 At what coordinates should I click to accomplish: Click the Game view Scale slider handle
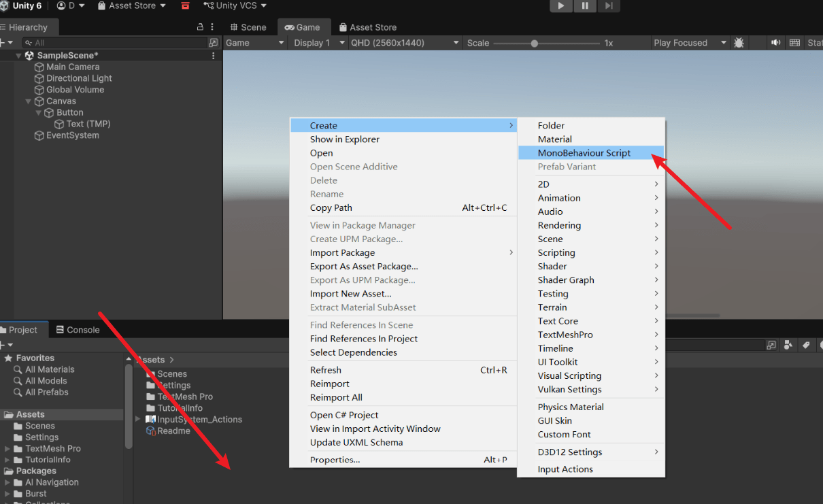pyautogui.click(x=535, y=43)
